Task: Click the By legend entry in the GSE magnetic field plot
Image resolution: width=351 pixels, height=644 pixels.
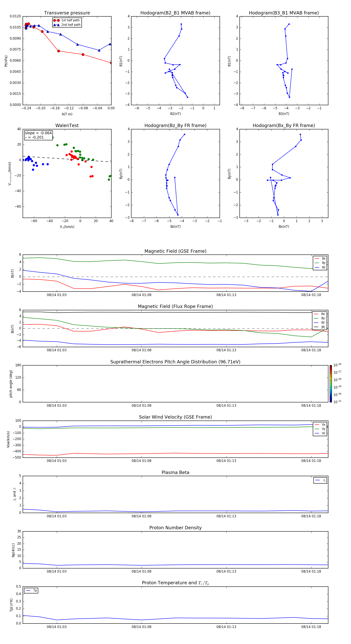Action: point(320,263)
